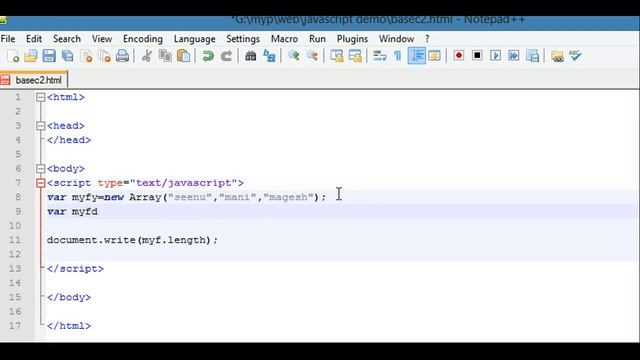
Task: Zoom in with magnifier icon
Action: 293,56
